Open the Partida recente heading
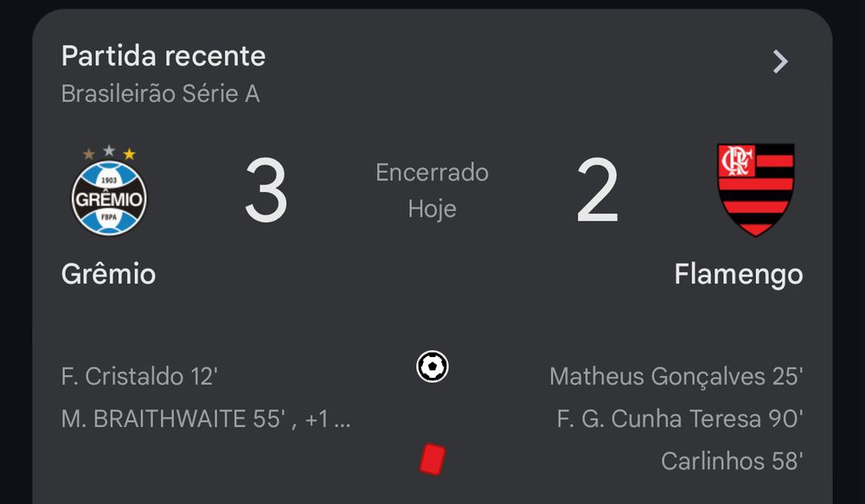The width and height of the screenshot is (865, 504). 163,56
